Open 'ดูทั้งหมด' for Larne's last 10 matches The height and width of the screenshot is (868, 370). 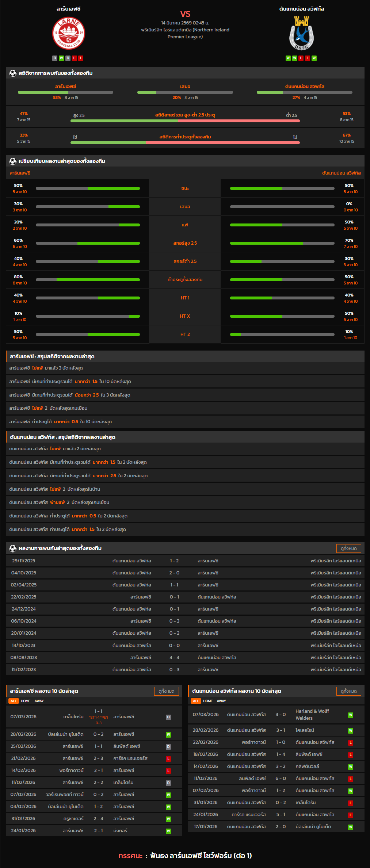166,691
